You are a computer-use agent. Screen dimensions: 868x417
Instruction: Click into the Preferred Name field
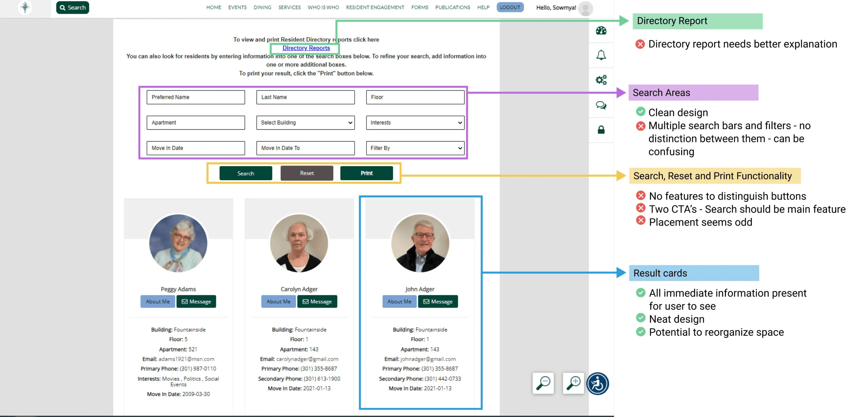(x=196, y=97)
